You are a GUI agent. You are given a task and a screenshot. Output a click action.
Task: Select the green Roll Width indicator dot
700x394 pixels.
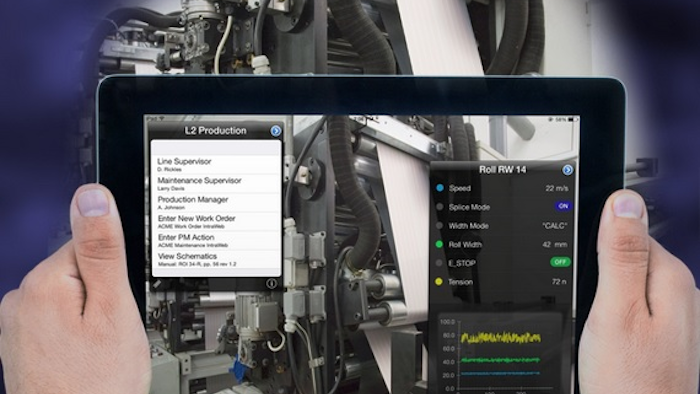(x=439, y=244)
